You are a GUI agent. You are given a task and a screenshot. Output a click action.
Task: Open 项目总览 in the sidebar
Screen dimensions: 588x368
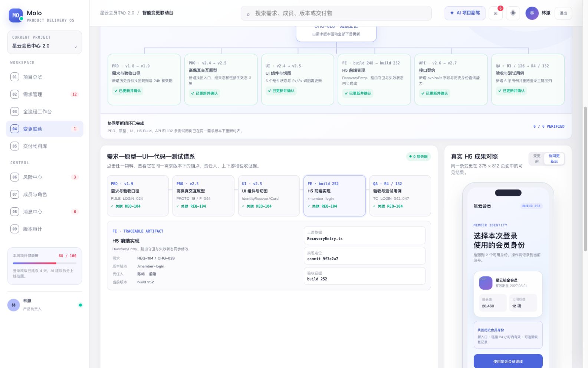click(45, 77)
